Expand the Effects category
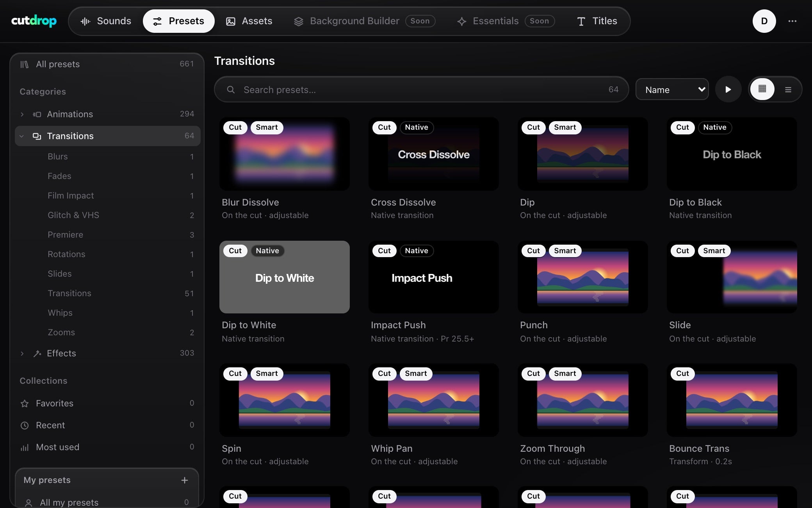812x508 pixels. click(x=22, y=353)
